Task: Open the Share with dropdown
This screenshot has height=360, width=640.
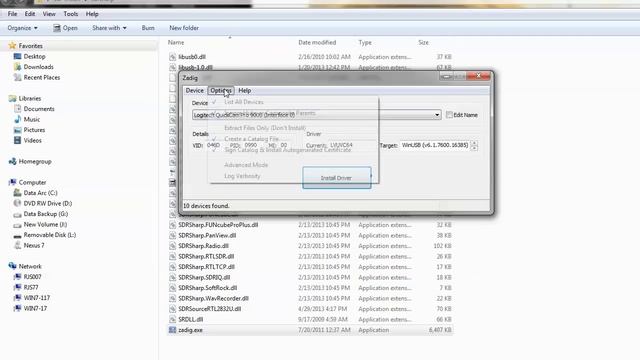Action: (109, 28)
